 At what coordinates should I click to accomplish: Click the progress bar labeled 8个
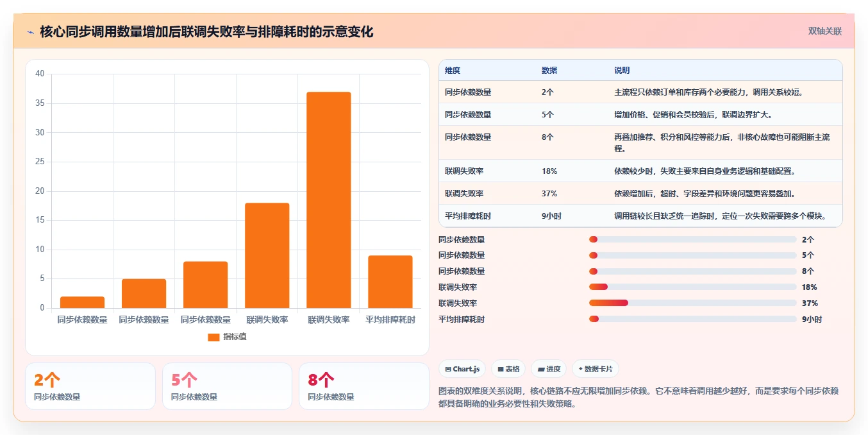click(x=693, y=271)
